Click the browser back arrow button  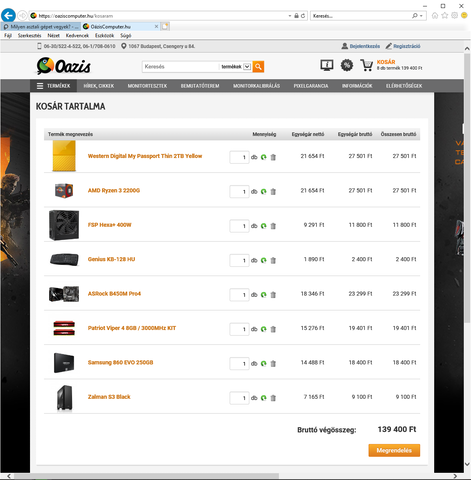(x=8, y=15)
